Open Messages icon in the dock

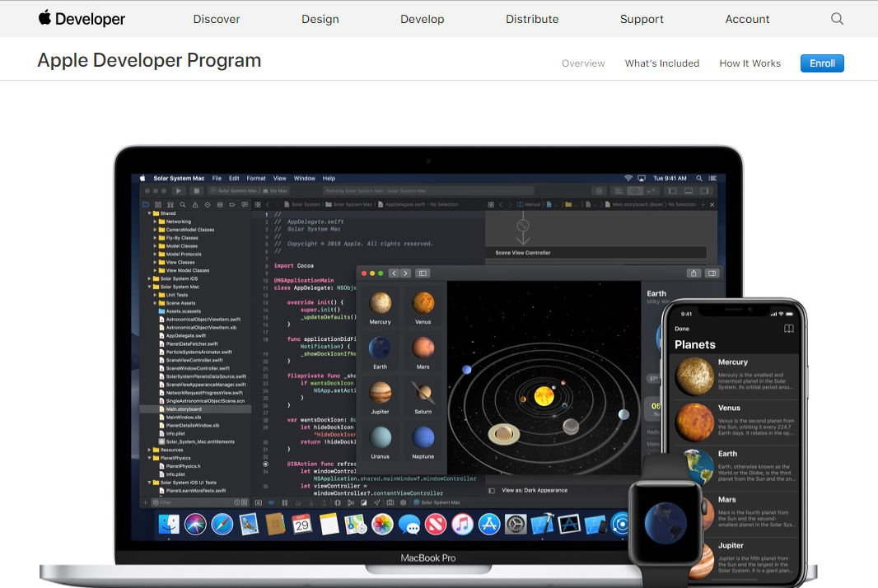(x=409, y=525)
